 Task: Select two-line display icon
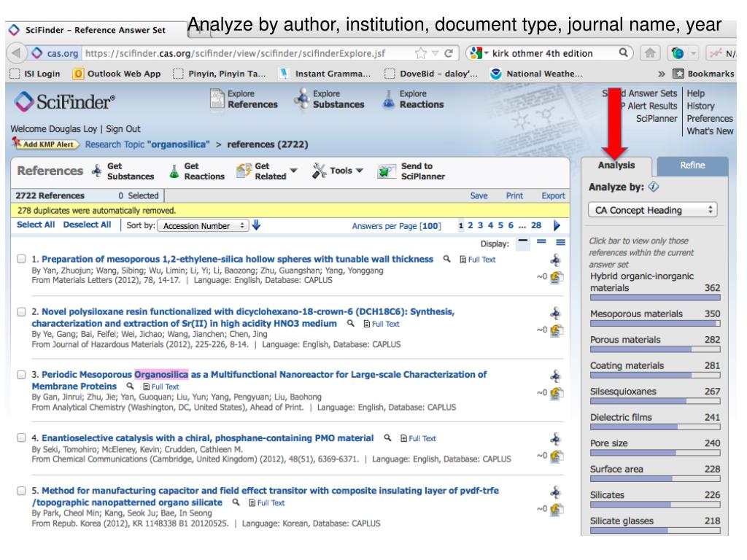tap(541, 242)
